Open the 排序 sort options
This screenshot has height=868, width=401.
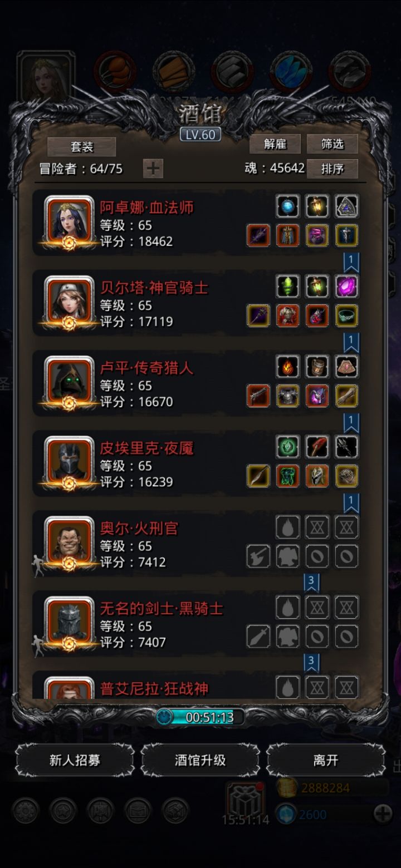(332, 168)
